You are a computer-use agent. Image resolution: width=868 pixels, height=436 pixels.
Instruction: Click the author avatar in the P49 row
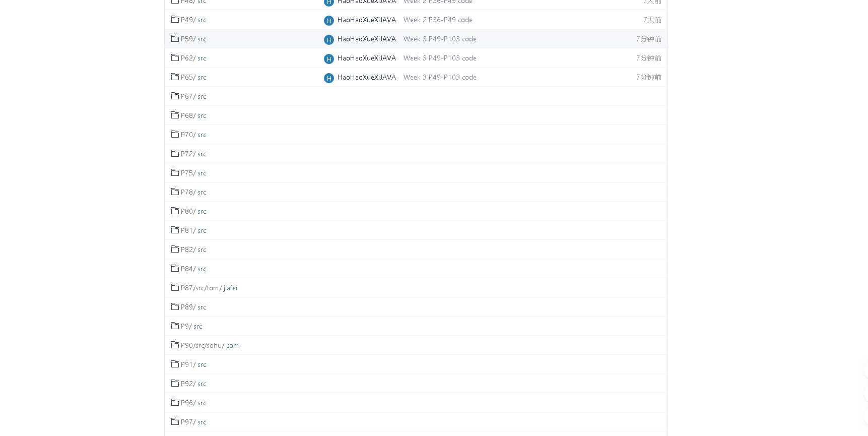[329, 21]
